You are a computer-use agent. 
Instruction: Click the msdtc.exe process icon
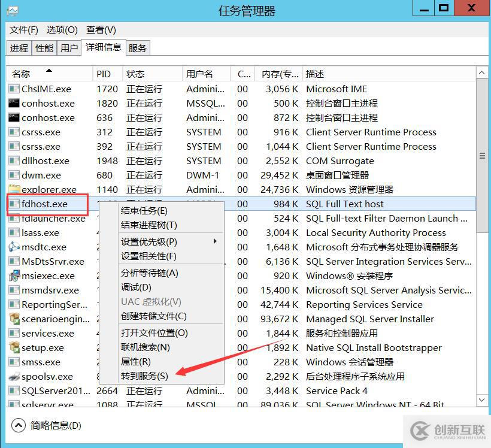(x=13, y=247)
